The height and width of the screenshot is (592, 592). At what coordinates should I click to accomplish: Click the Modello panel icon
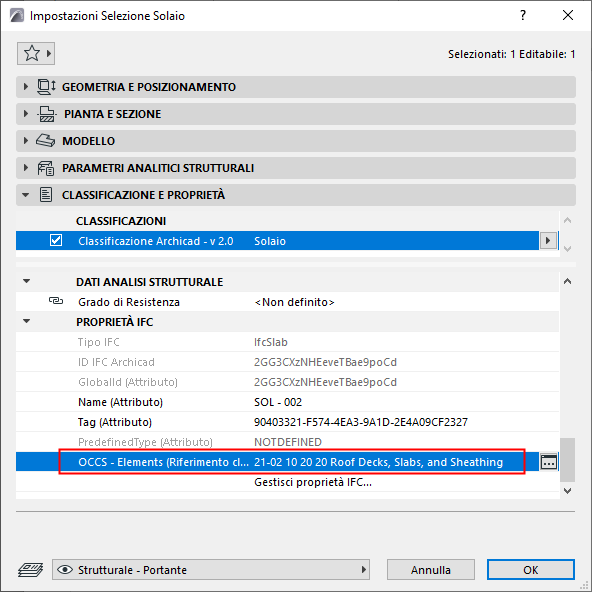click(46, 141)
